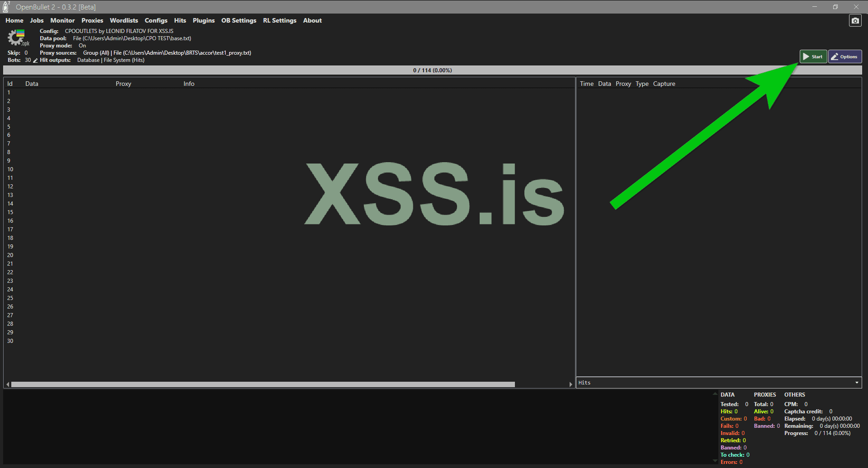Viewport: 868px width, 468px height.
Task: Click the log panel's scroll-down arrow
Action: pos(715,461)
